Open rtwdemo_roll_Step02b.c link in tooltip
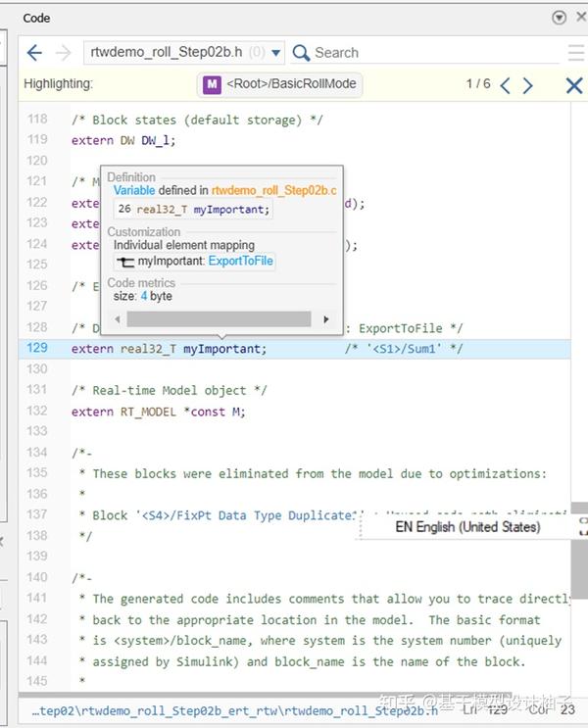Screen dimensions: 588x728 point(274,190)
